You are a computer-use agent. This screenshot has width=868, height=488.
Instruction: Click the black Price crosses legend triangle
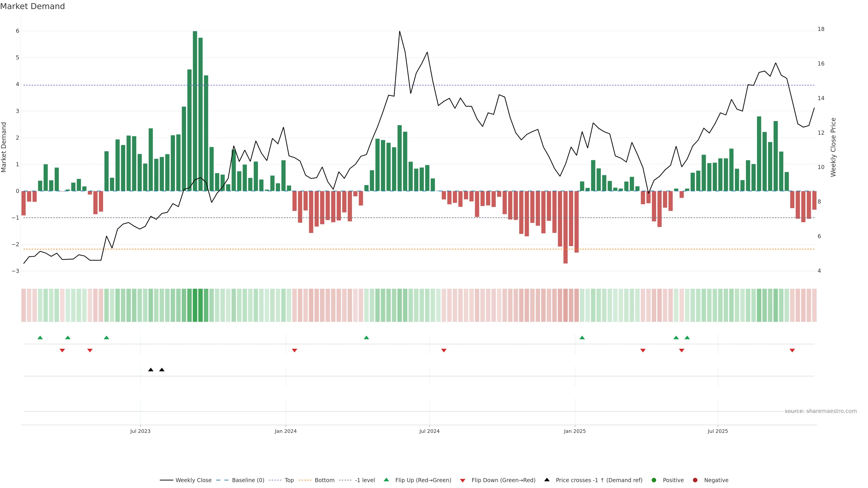(547, 480)
